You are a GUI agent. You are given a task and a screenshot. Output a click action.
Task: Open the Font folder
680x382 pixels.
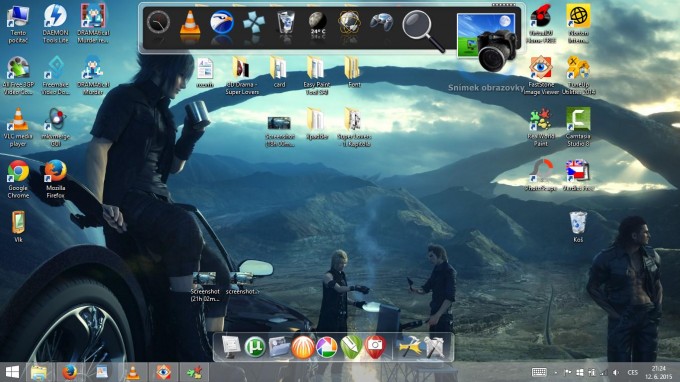[x=354, y=72]
